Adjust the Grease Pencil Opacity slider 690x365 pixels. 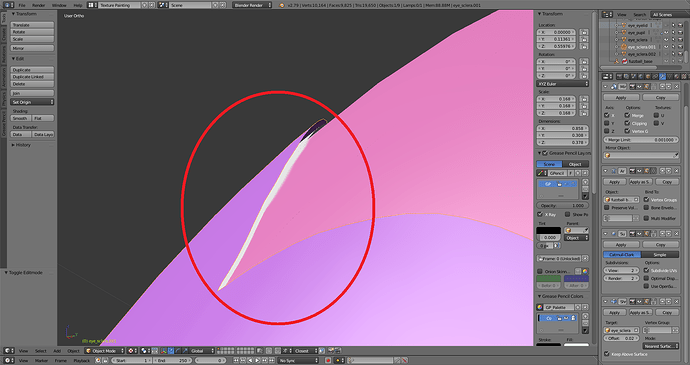pos(563,206)
